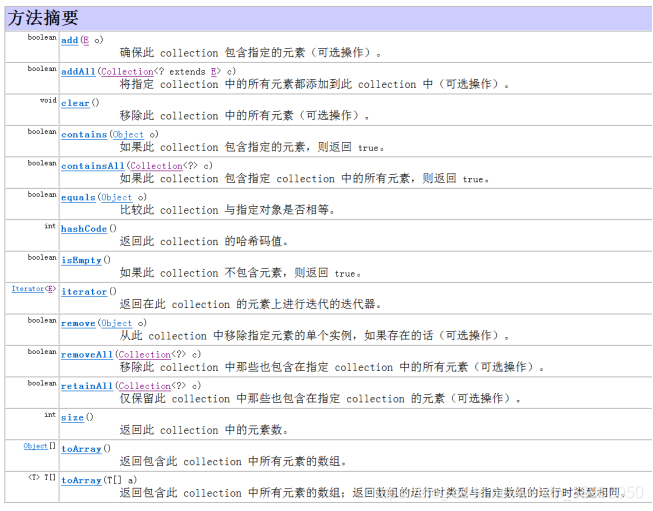Click the description '从此 collection 中移除指定元素的单个实例'
653x511 pixels.
point(237,336)
